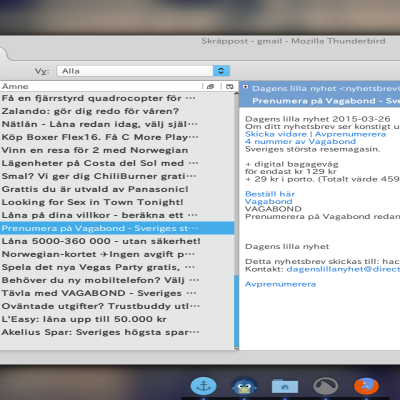Launch the Thunderbird bird dock icon
The image size is (400, 400).
pyautogui.click(x=244, y=387)
